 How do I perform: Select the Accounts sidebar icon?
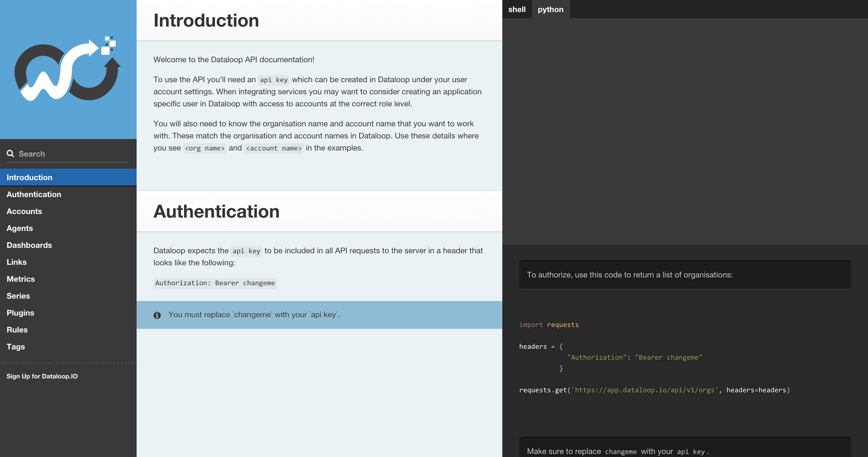(x=24, y=211)
